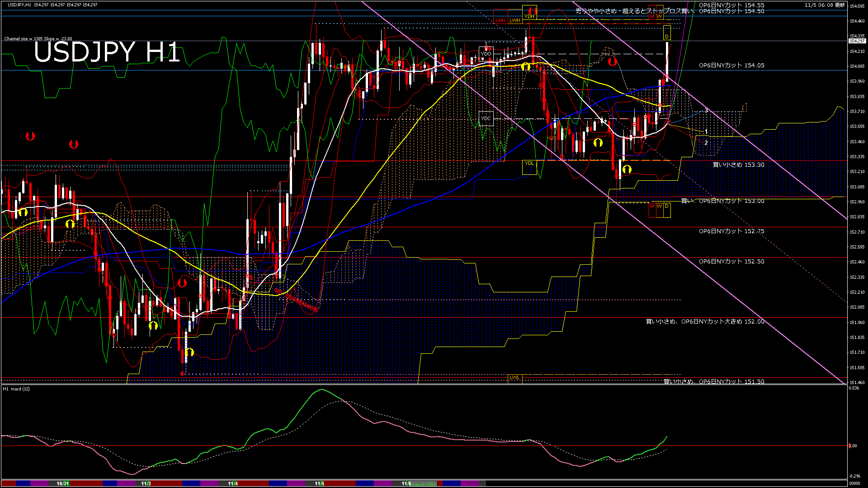Click the YDC marker box
Viewport: 868px width, 488px height.
coord(486,118)
